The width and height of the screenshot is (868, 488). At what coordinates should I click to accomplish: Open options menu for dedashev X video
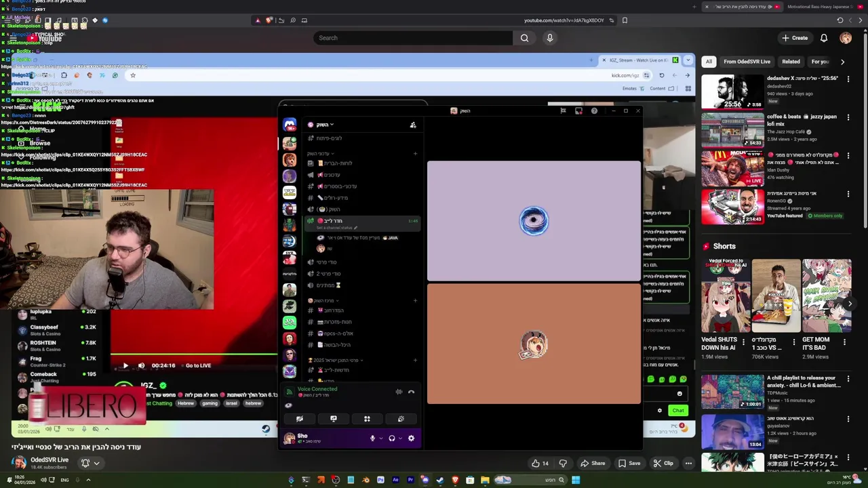click(x=848, y=79)
